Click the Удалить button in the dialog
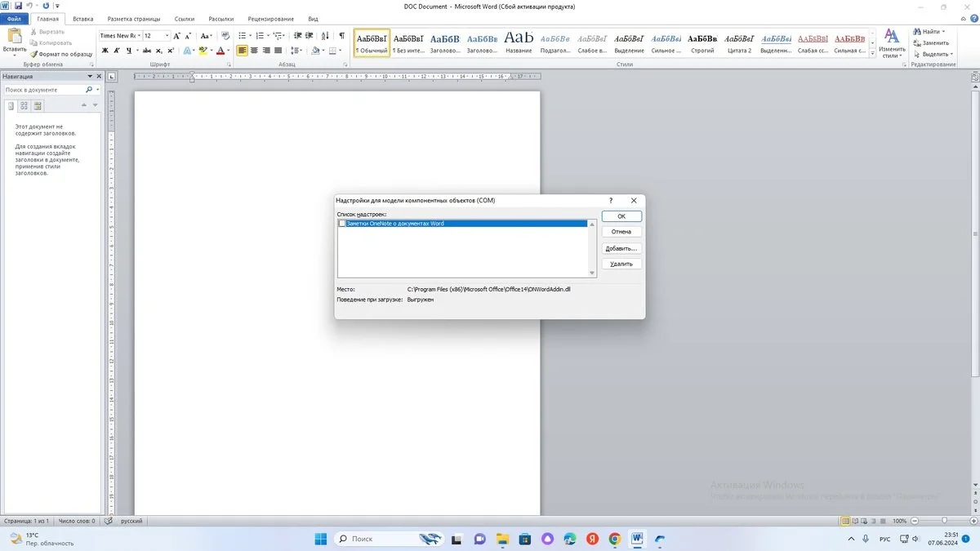 tap(621, 264)
